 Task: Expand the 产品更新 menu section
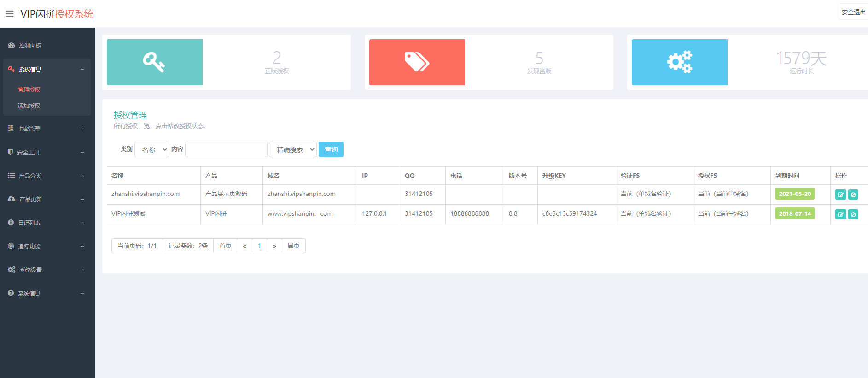[x=82, y=199]
